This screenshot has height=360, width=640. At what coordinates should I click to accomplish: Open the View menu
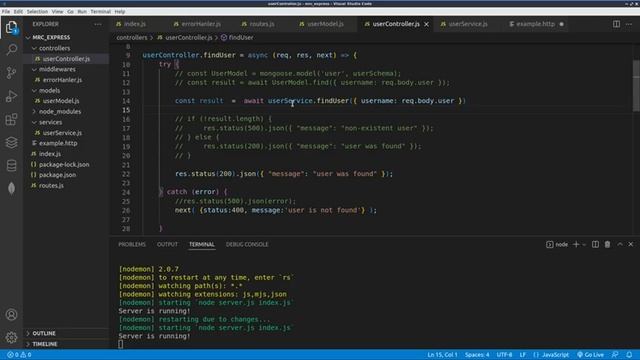[58, 11]
